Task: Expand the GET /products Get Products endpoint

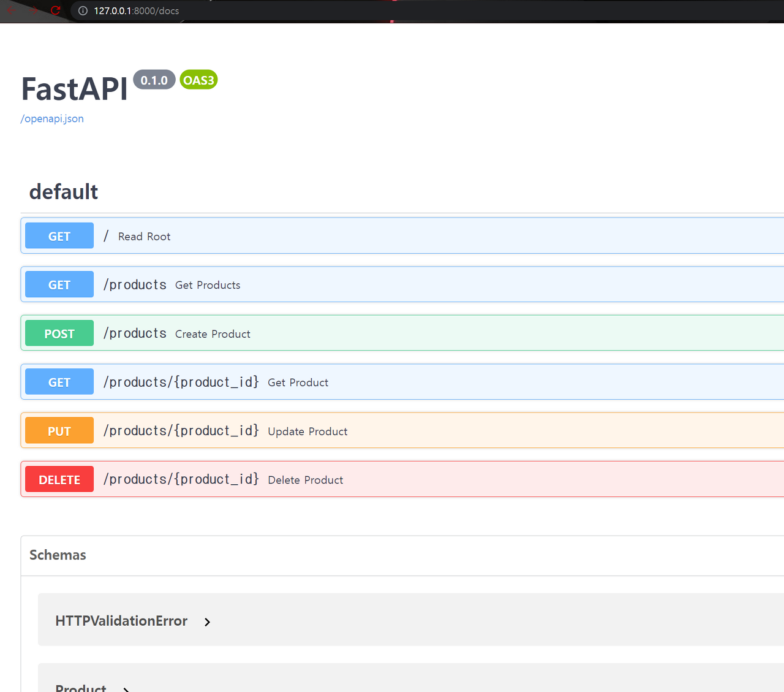Action: (x=402, y=284)
